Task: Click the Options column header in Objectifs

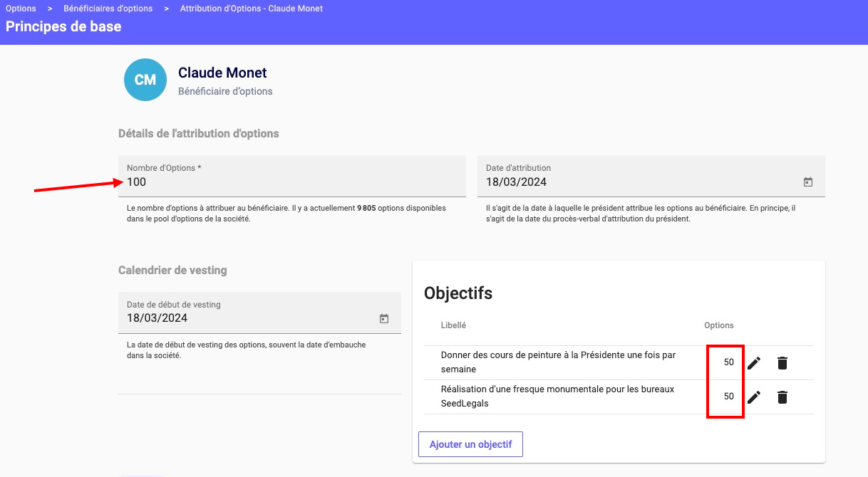Action: 718,325
